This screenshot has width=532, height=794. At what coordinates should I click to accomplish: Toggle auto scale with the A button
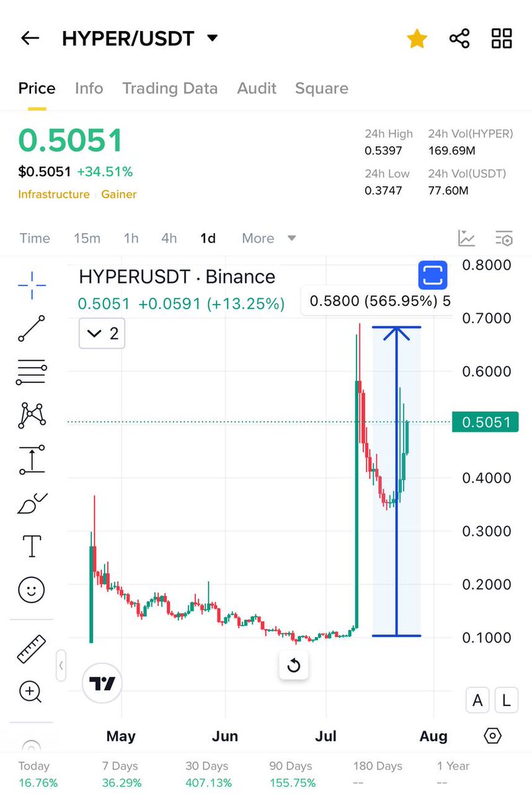pyautogui.click(x=477, y=701)
